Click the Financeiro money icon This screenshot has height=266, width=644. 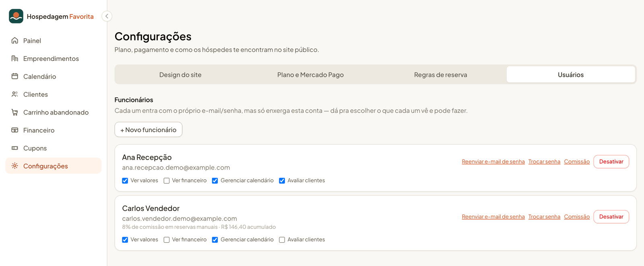click(15, 130)
